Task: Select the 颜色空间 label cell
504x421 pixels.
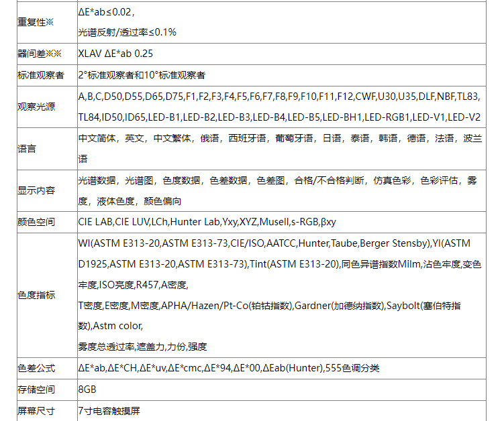Action: pos(36,221)
